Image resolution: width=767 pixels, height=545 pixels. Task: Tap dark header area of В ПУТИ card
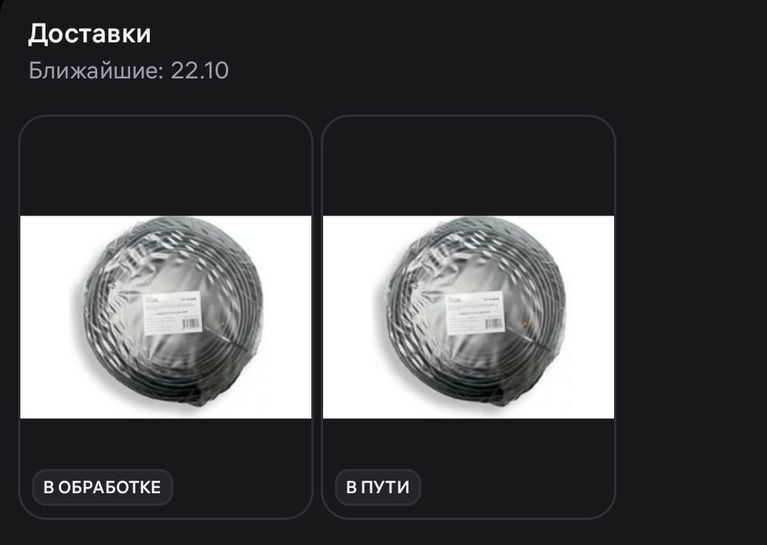click(x=468, y=166)
